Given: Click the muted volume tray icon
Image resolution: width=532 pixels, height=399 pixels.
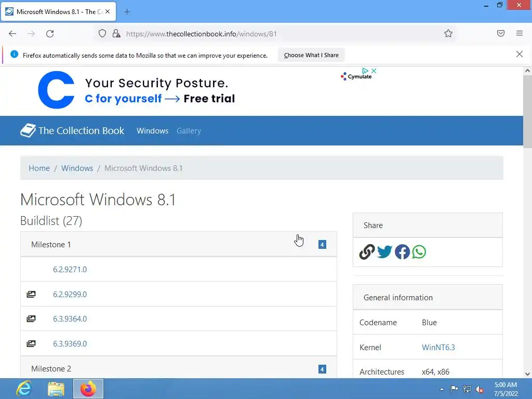Looking at the screenshot, I should pyautogui.click(x=480, y=389).
